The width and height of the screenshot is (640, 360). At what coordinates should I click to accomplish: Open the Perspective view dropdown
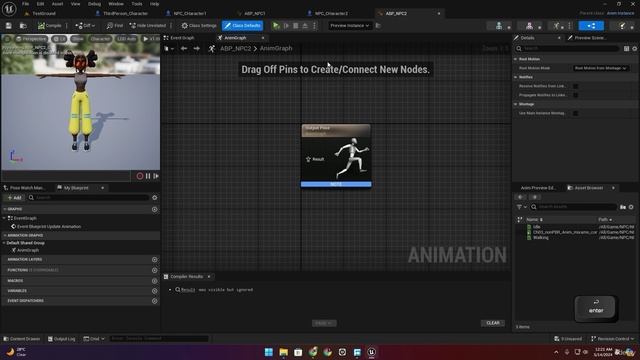click(x=31, y=39)
